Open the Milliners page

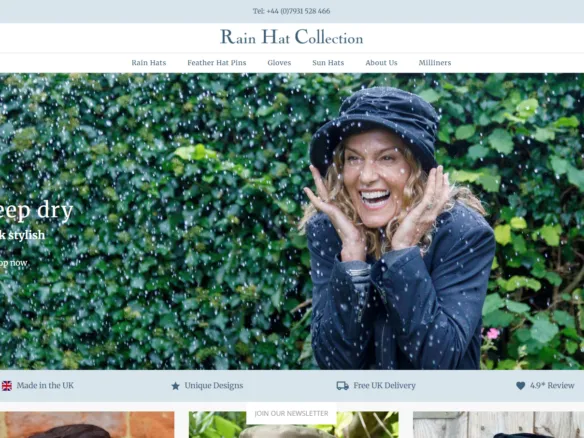435,63
